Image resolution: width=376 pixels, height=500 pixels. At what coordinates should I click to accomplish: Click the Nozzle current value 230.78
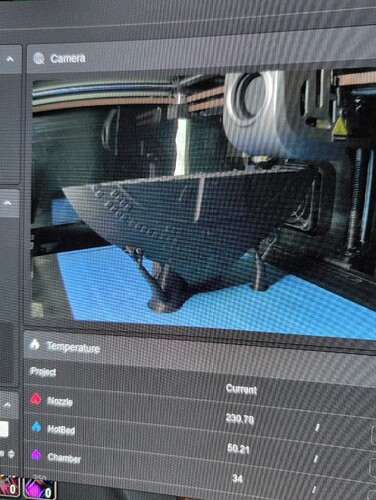coord(240,418)
